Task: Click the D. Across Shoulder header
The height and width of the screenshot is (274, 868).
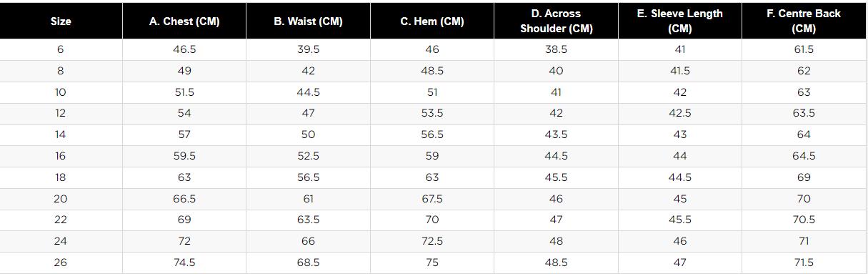Action: click(557, 21)
